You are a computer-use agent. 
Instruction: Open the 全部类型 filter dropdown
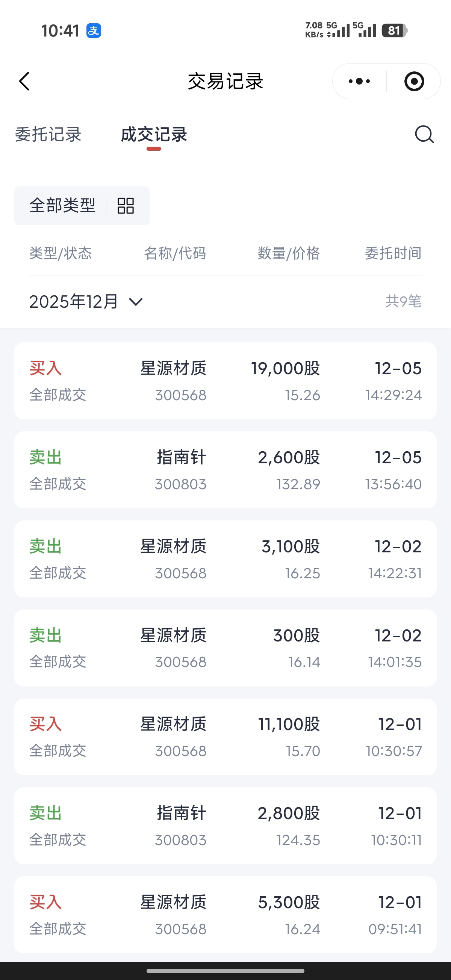pyautogui.click(x=82, y=206)
